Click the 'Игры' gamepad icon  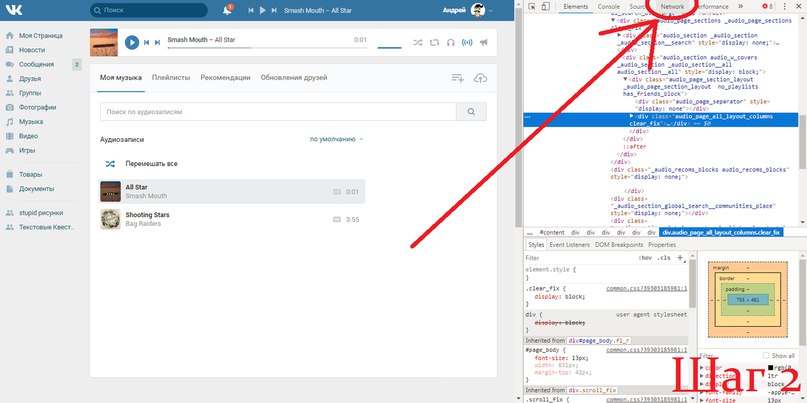pos(9,151)
